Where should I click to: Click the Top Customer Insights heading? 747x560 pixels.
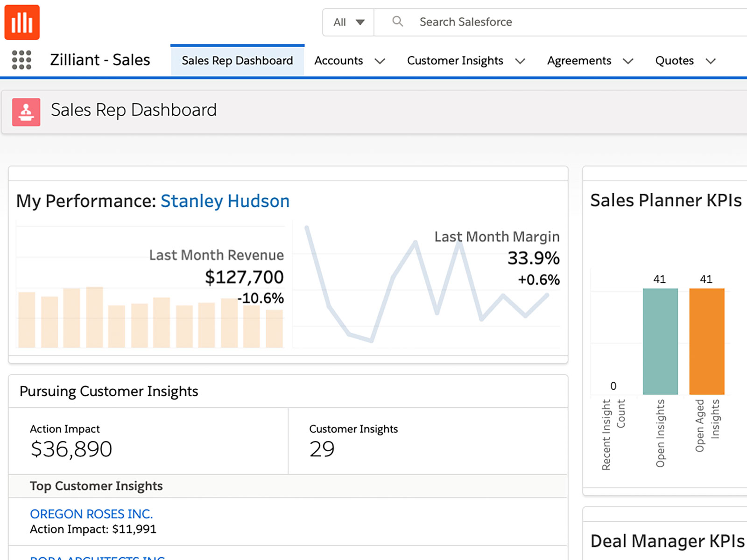tap(96, 486)
